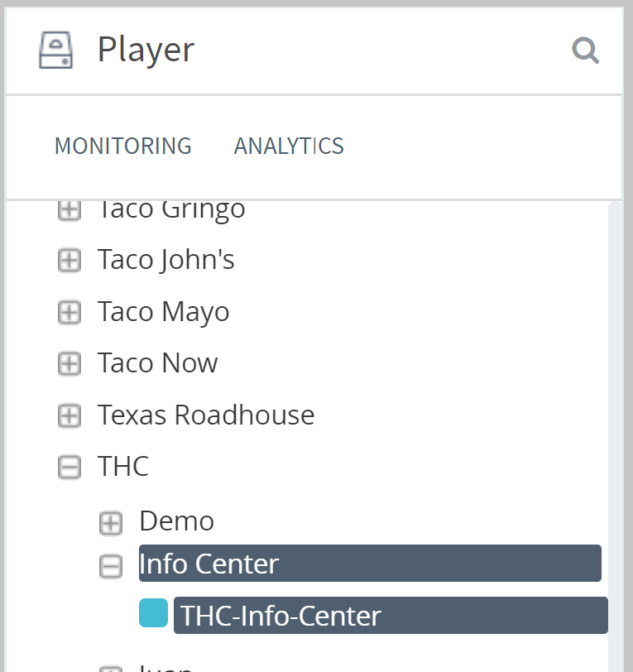Collapse the THC node
This screenshot has width=633, height=672.
coord(70,468)
